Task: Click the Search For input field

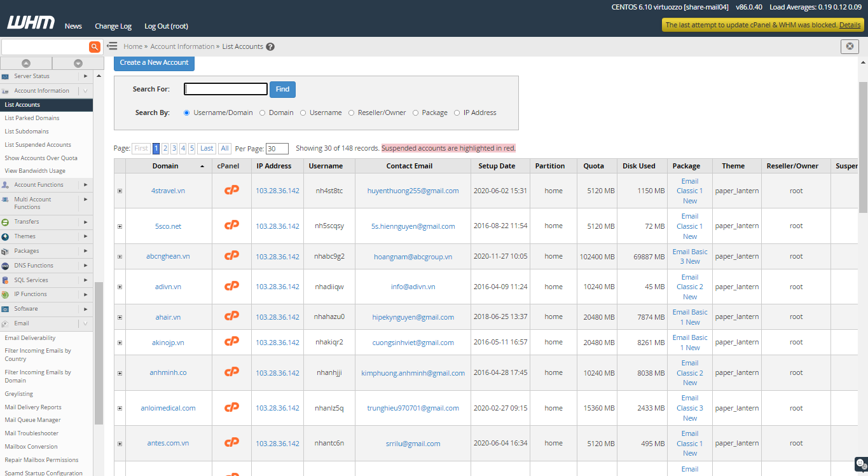Action: point(226,90)
